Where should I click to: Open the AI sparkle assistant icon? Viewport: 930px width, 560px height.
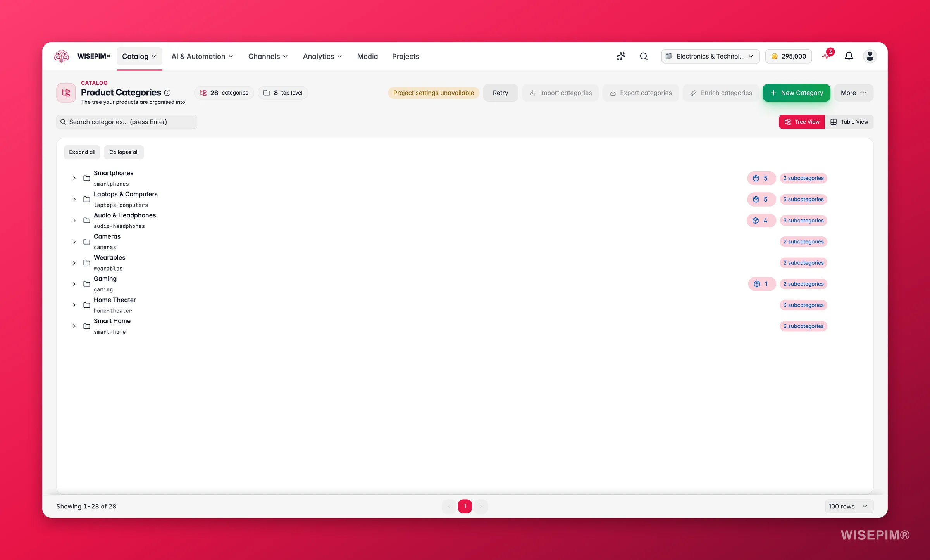pyautogui.click(x=621, y=56)
